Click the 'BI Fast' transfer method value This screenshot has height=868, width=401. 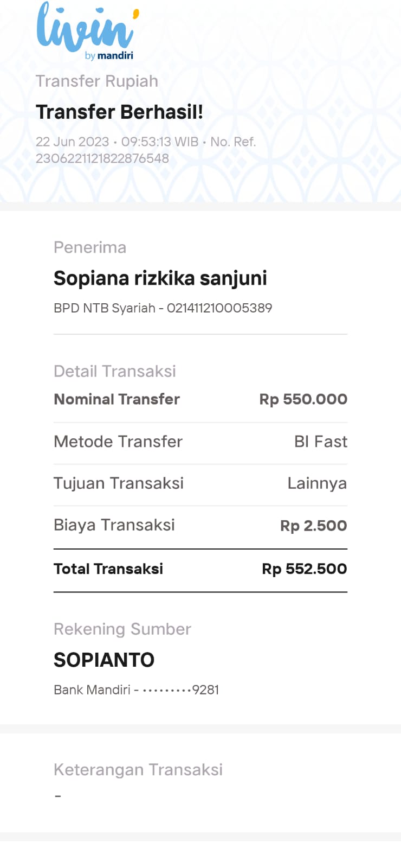pos(320,442)
